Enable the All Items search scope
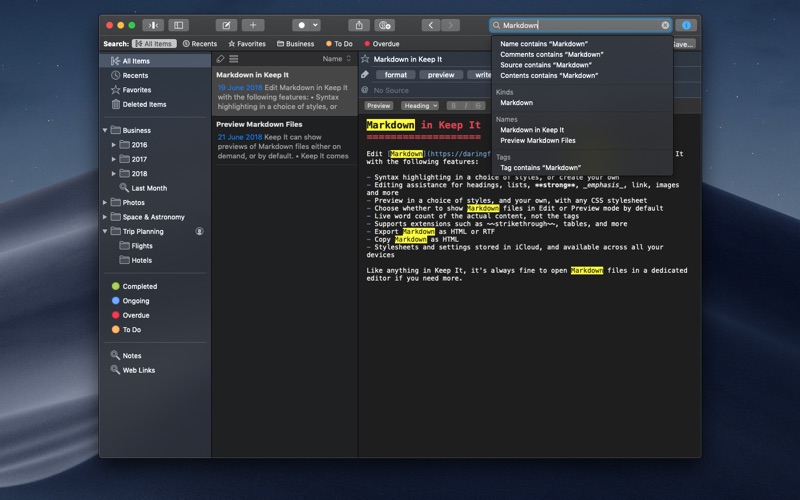Screen dimensions: 800x500 [153, 44]
